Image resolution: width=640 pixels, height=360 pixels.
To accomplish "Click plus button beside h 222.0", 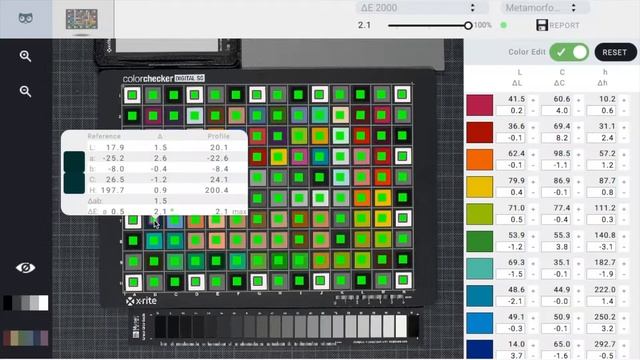I will pyautogui.click(x=624, y=290).
